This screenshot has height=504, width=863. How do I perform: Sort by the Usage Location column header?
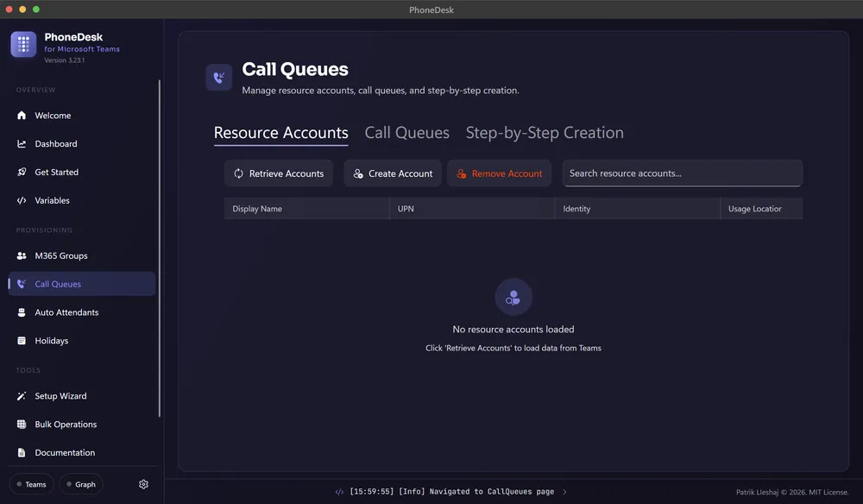[761, 209]
